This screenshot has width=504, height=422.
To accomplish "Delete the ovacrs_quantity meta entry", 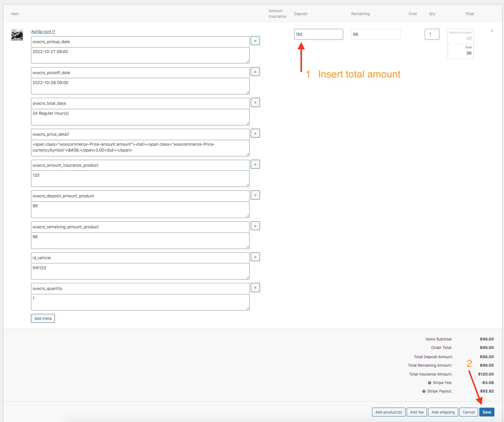I will [x=255, y=288].
